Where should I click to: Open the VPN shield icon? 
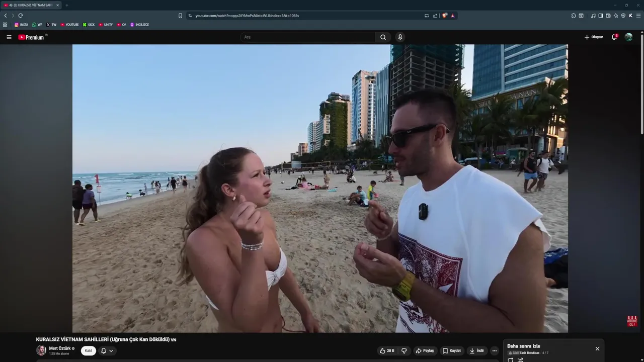click(623, 16)
